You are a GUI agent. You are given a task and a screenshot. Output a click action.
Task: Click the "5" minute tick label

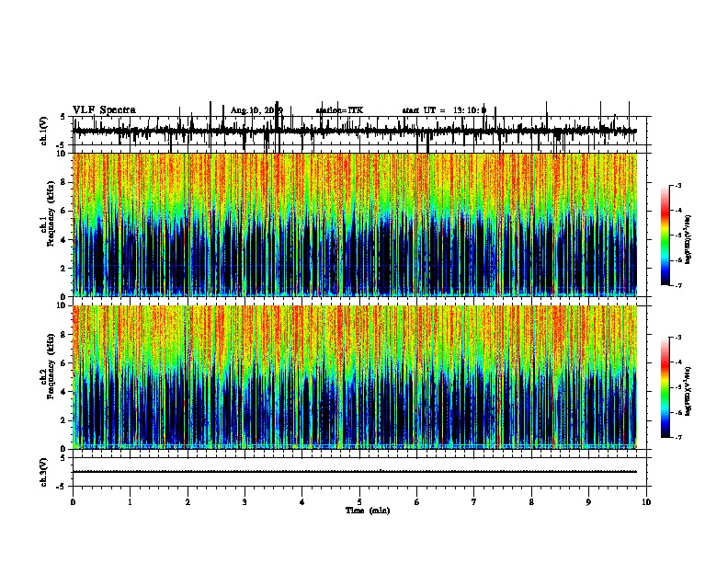pyautogui.click(x=359, y=502)
